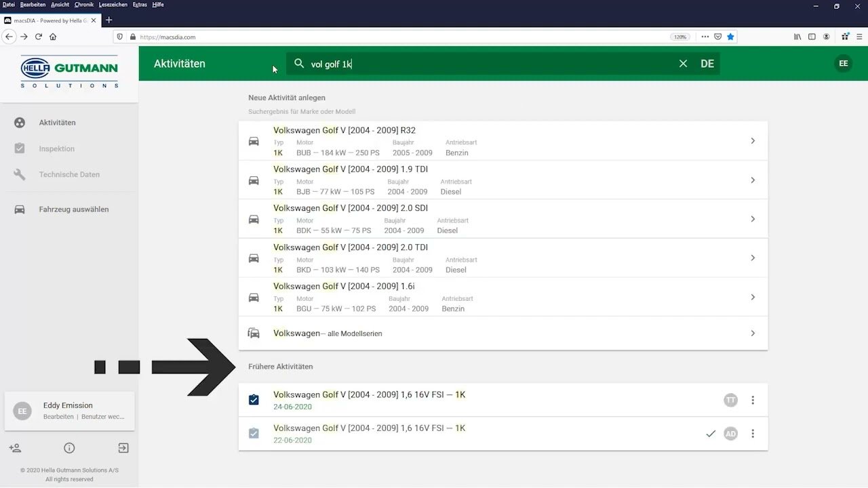Open the Inspektion sidebar item
The image size is (868, 488).
click(57, 148)
